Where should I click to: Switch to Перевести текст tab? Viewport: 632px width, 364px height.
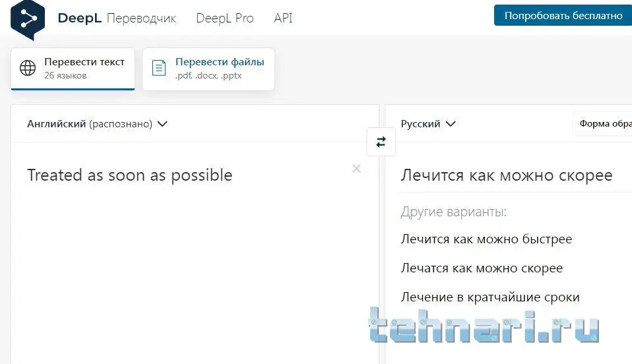[x=73, y=69]
